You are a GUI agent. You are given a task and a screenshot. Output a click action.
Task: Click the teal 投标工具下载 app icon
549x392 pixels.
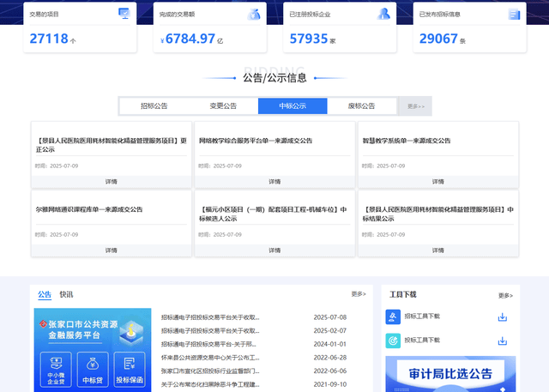[x=393, y=340]
